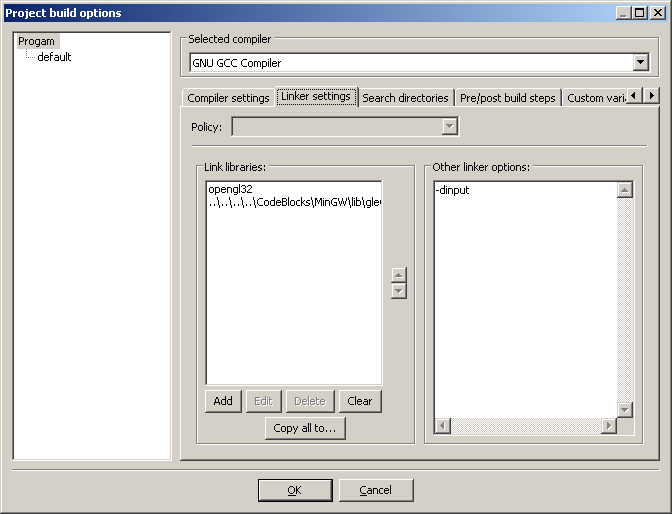Move selected library up in list
This screenshot has height=514, width=672.
pyautogui.click(x=399, y=275)
